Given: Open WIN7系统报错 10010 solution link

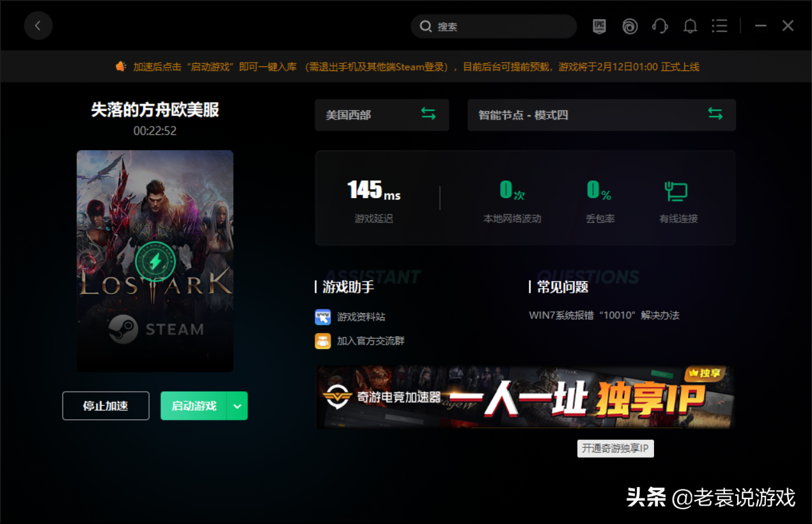Looking at the screenshot, I should coord(604,316).
